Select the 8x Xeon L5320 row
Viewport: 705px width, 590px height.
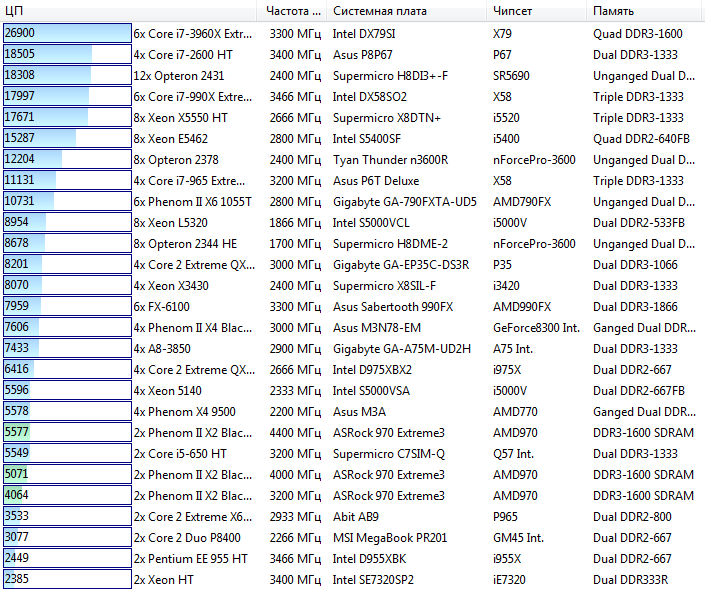352,223
